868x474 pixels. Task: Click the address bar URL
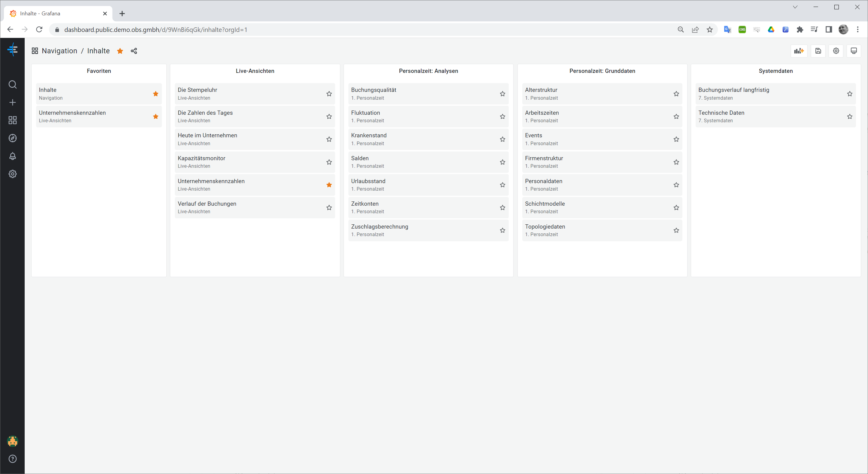pos(156,30)
